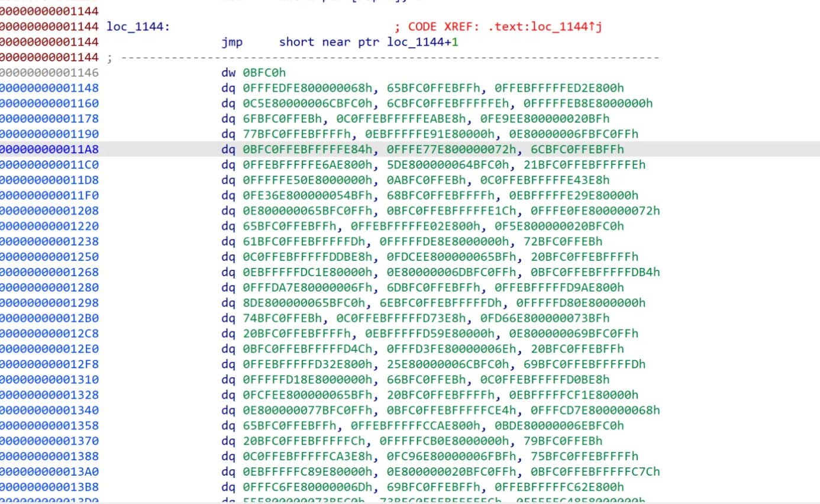Screen dimensions: 820x504
Task: Click the dw 0BFC0h data value
Action: pos(264,73)
